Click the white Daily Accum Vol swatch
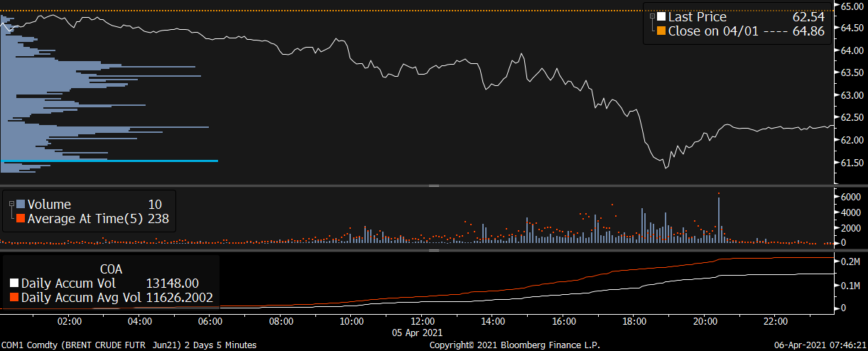868x351 pixels. click(x=14, y=283)
